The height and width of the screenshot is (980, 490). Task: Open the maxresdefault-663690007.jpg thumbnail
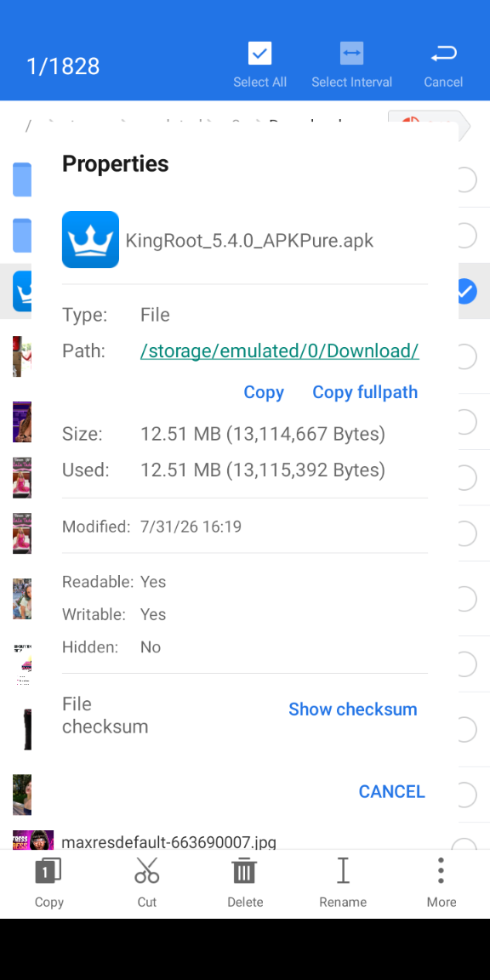coord(32,840)
